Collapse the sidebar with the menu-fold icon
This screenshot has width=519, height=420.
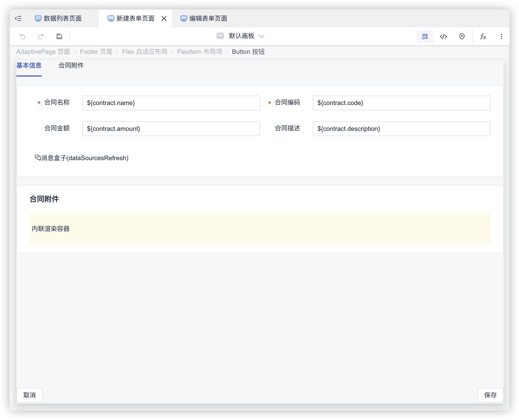pos(18,18)
